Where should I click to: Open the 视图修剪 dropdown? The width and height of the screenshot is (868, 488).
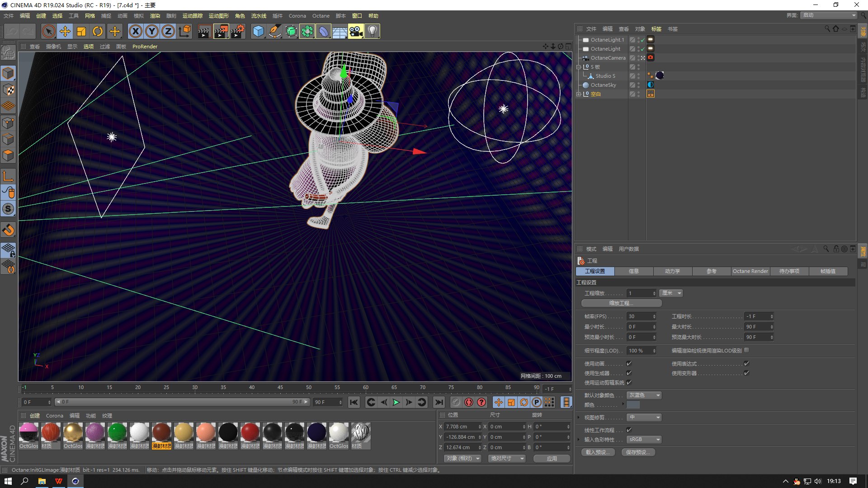(x=644, y=418)
